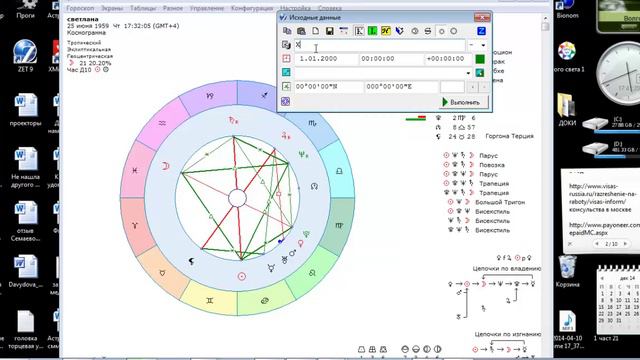Click the latitude field 00°00'00"N
Viewport: 640px width, 360px height.
tap(329, 87)
